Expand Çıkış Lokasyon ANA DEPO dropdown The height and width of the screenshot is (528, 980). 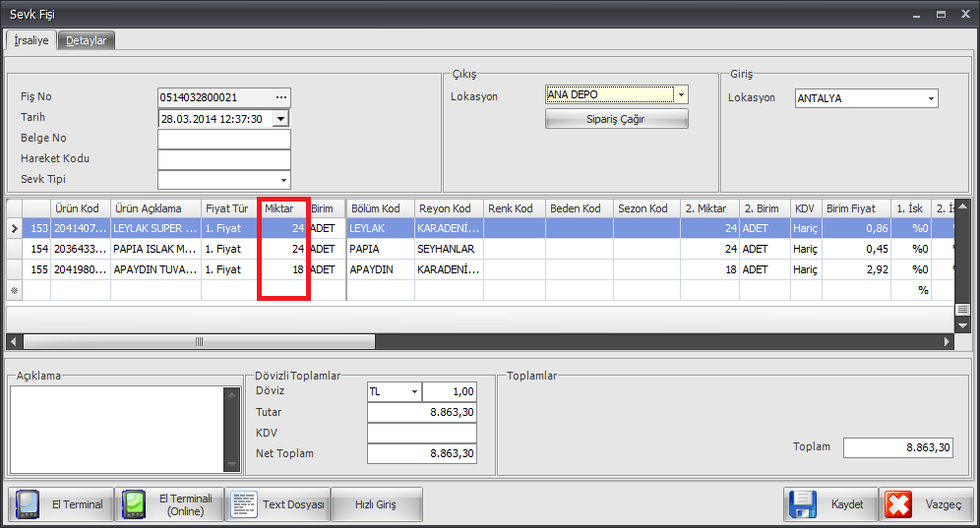[680, 95]
